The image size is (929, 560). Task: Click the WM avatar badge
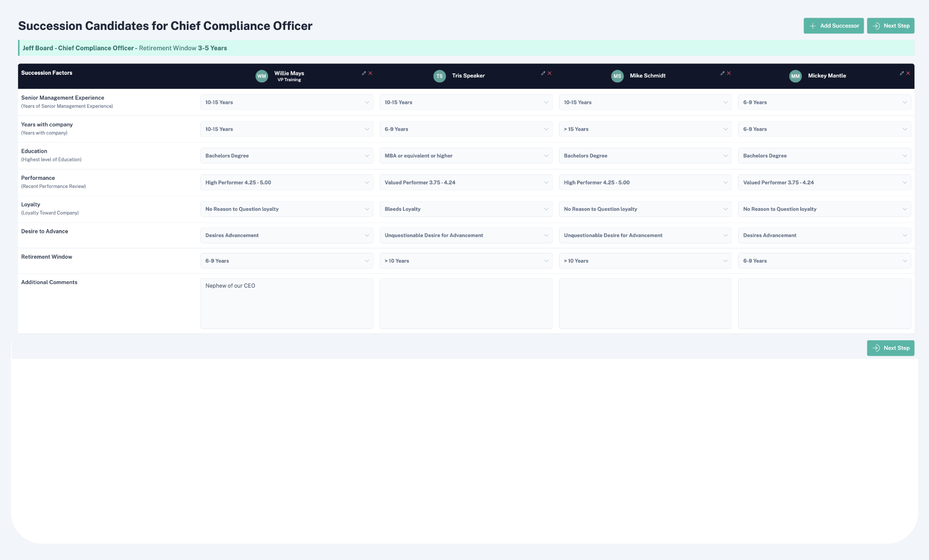(262, 76)
